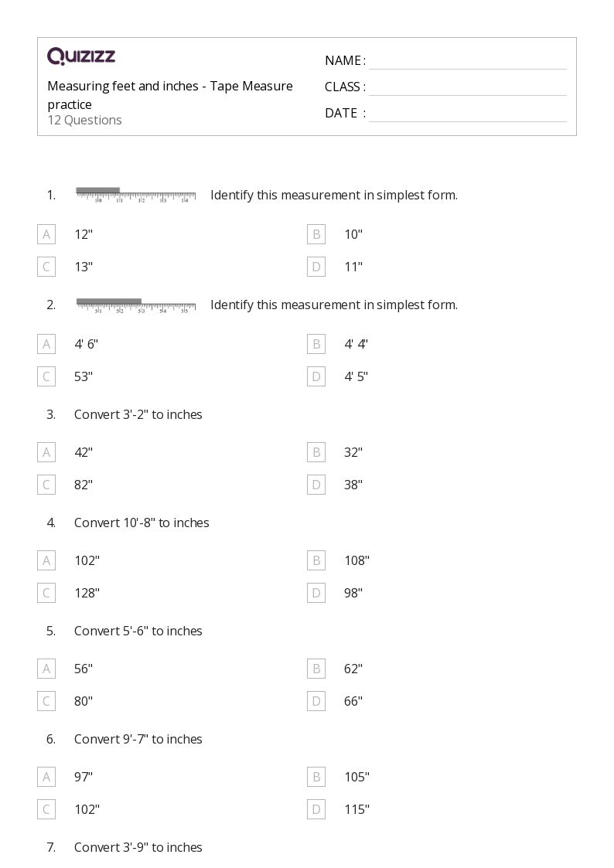Screen dimensions: 614x868
Task: Check box D for 11" in question 1
Action: click(x=316, y=267)
